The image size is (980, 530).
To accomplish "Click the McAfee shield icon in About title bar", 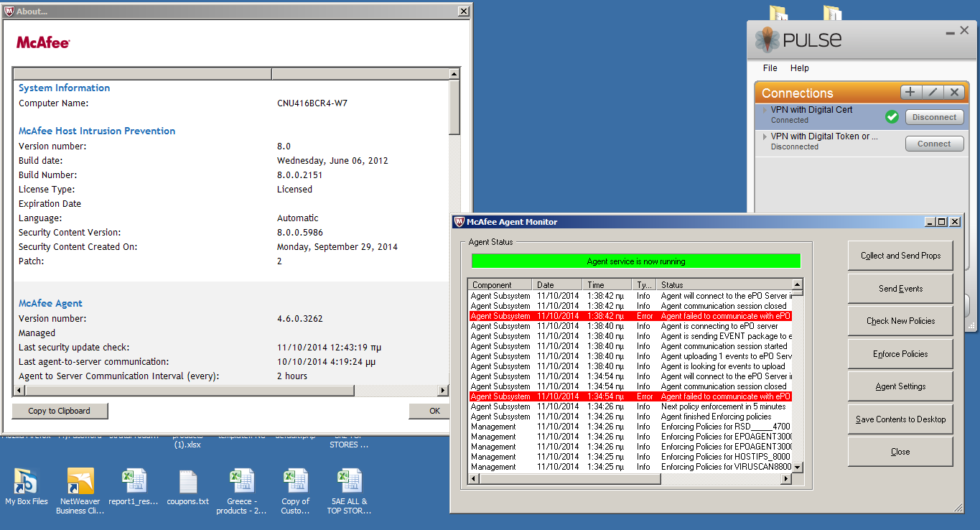I will pyautogui.click(x=9, y=11).
